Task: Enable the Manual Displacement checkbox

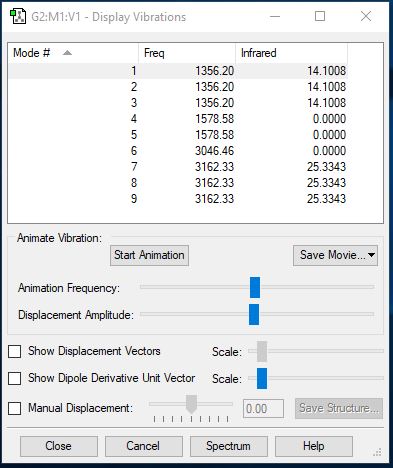Action: pyautogui.click(x=15, y=408)
